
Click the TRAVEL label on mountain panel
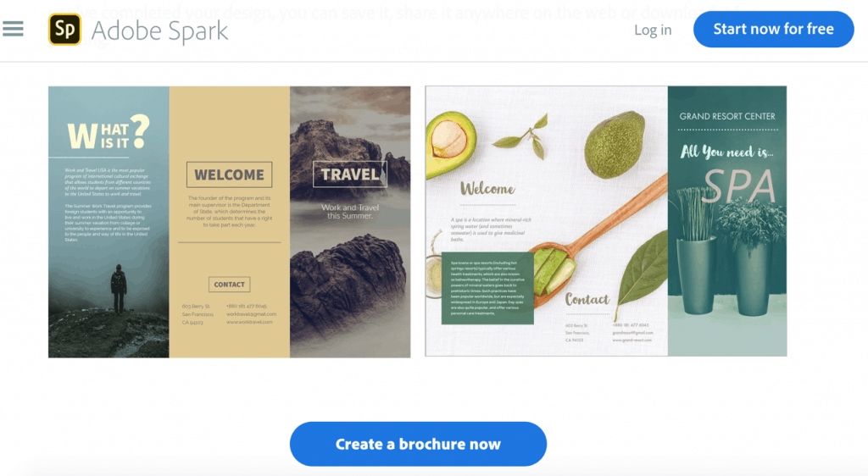pos(350,174)
